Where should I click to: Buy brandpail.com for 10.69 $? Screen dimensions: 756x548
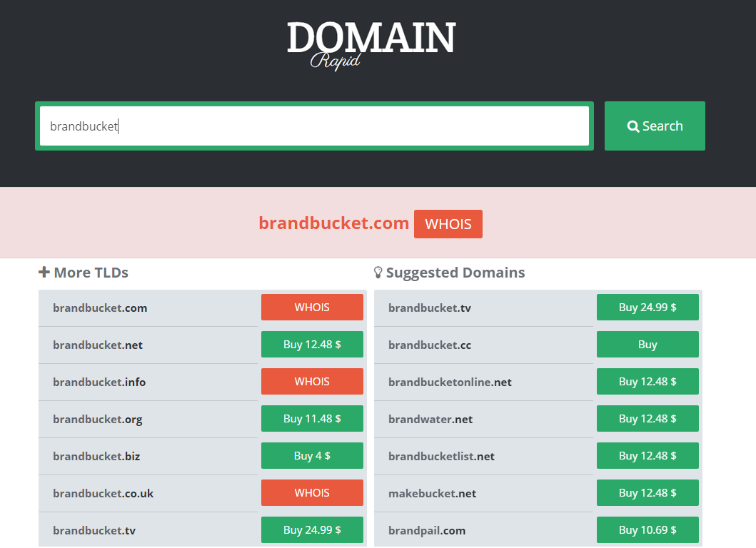pyautogui.click(x=647, y=529)
